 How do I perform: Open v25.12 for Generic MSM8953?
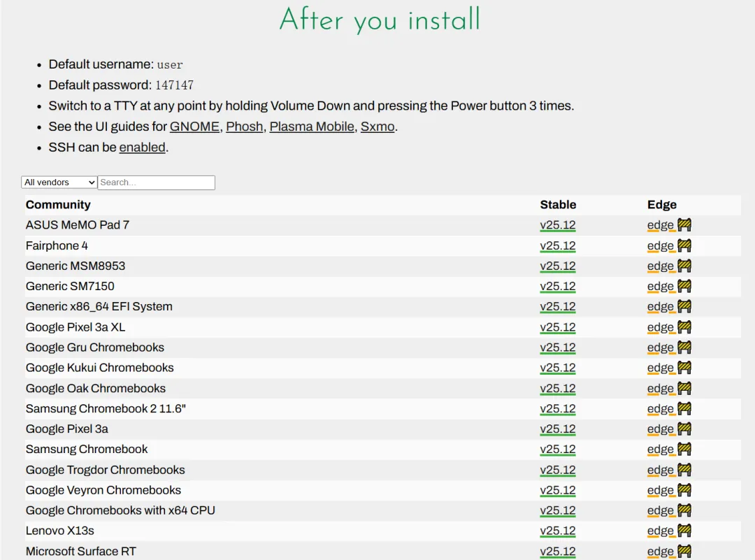click(558, 266)
